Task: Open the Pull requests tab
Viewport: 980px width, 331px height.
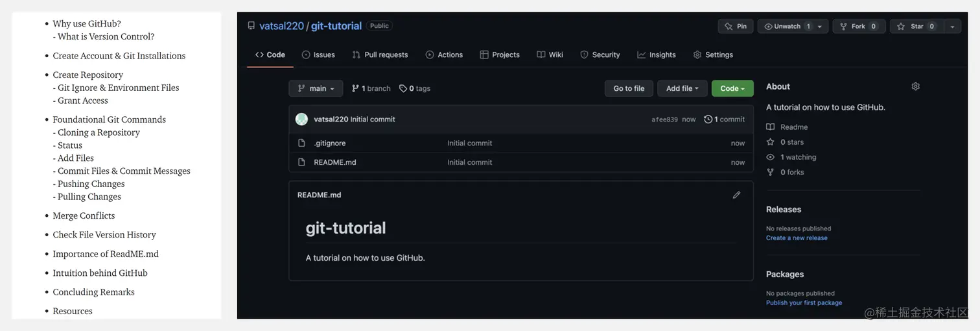Action: coord(380,55)
